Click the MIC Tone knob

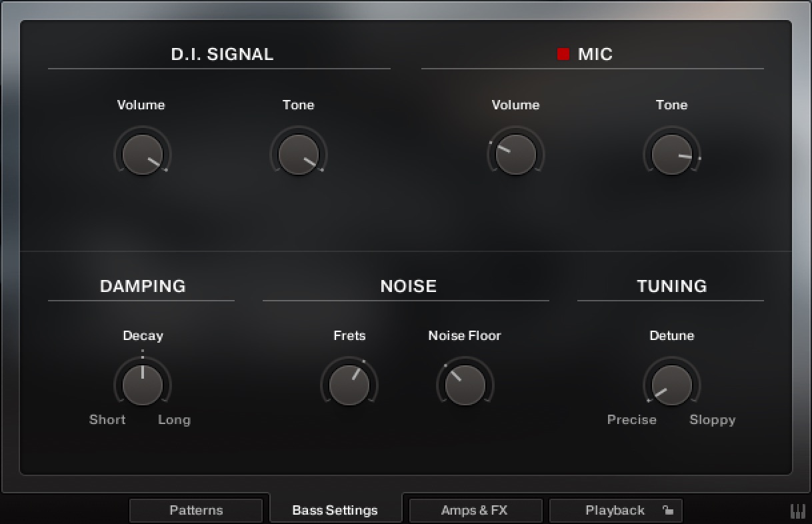[x=672, y=155]
